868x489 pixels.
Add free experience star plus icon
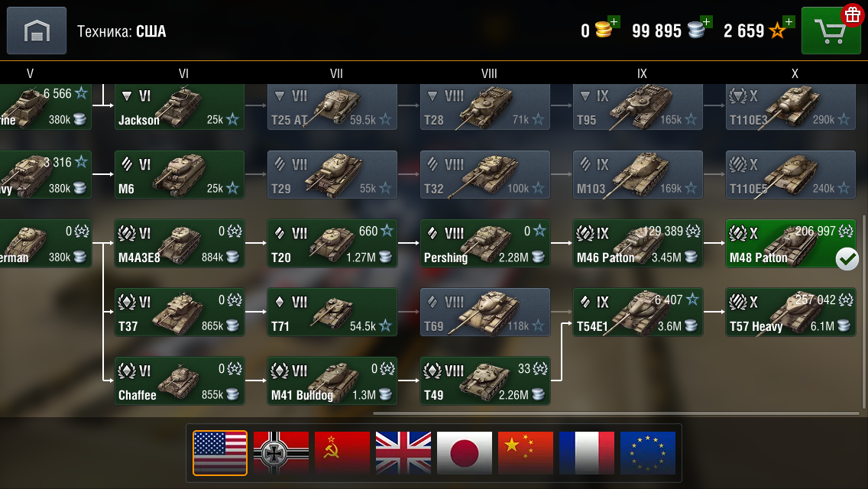(x=789, y=21)
